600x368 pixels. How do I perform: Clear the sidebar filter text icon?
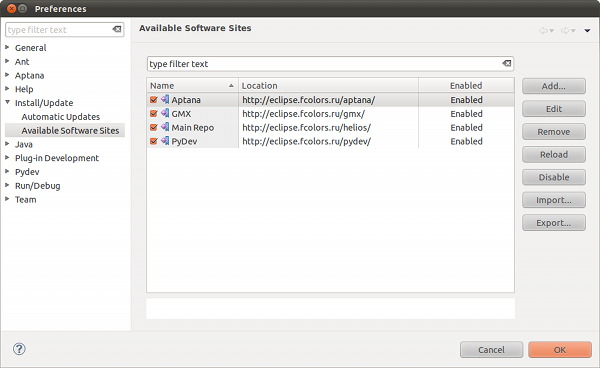click(117, 29)
